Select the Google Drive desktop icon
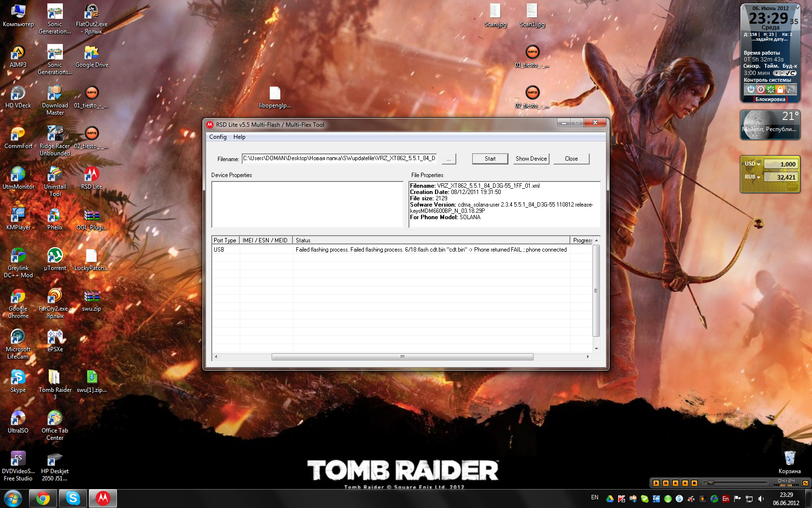The image size is (812, 508). 92,57
